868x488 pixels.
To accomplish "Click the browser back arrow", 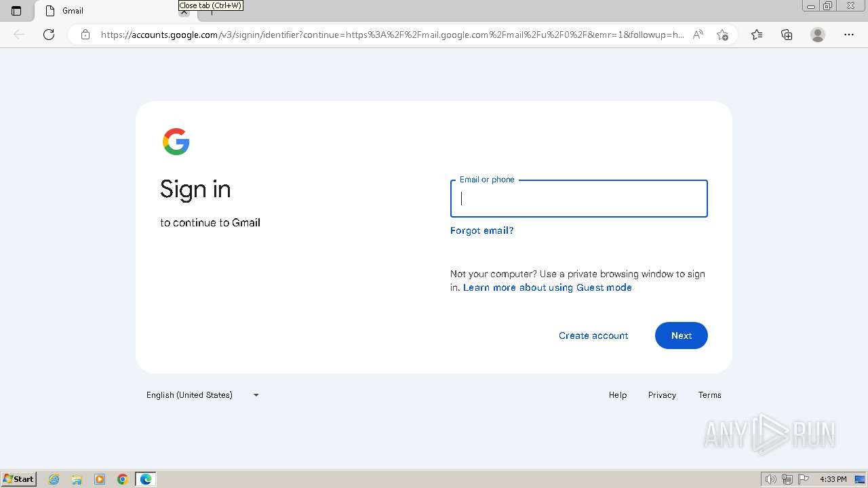I will click(x=19, y=35).
